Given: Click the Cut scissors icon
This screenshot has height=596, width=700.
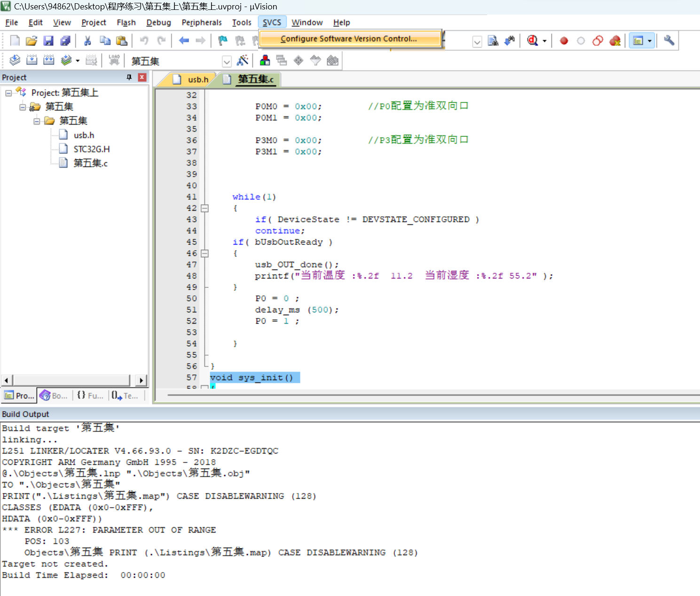Looking at the screenshot, I should (x=87, y=41).
